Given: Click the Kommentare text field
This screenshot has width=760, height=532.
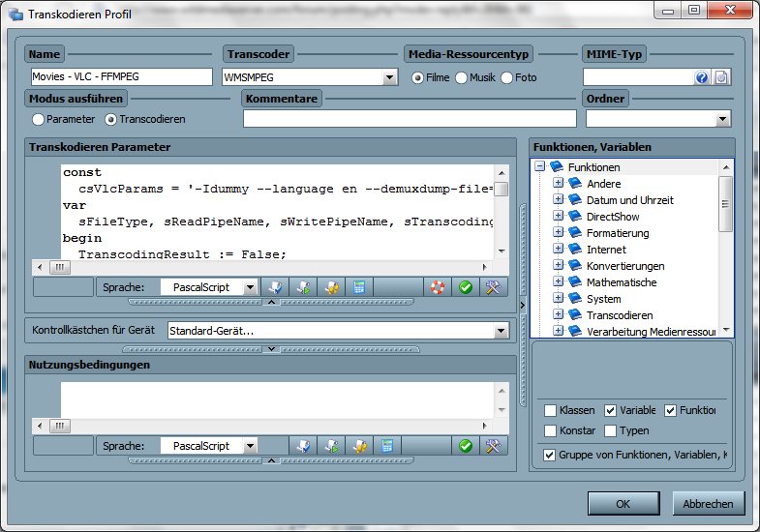Looking at the screenshot, I should (x=409, y=119).
